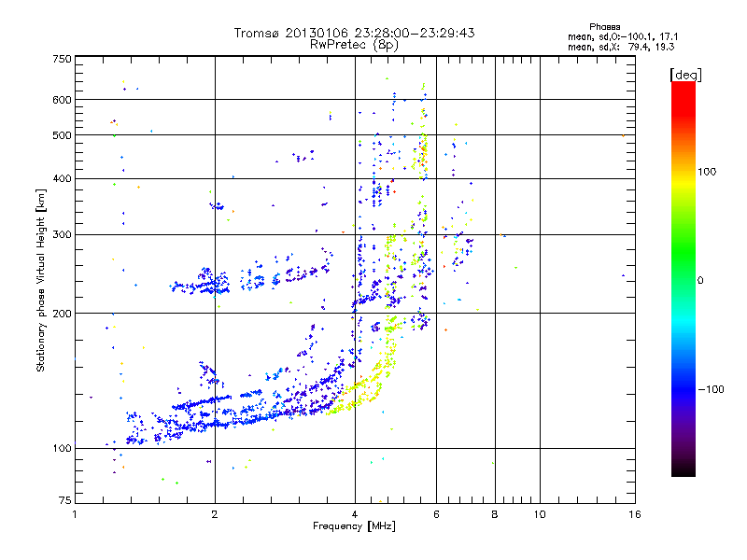The width and height of the screenshot is (747, 560).
Task: Click the y-axis tick label '500'
Action: pos(63,135)
